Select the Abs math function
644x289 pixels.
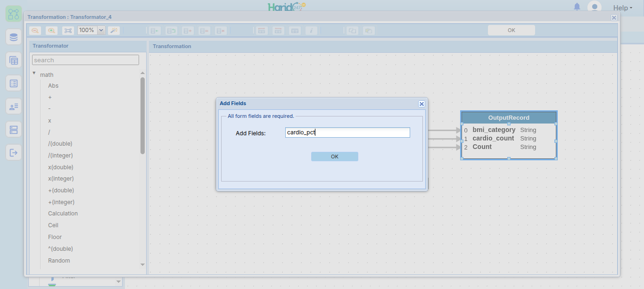53,86
